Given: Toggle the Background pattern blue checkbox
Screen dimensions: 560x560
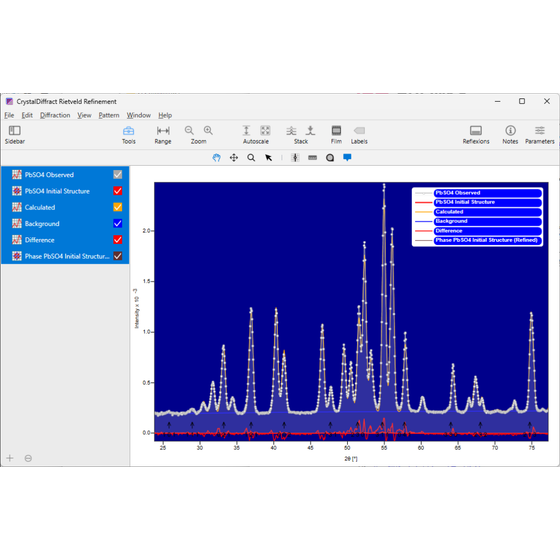Looking at the screenshot, I should coord(118,224).
